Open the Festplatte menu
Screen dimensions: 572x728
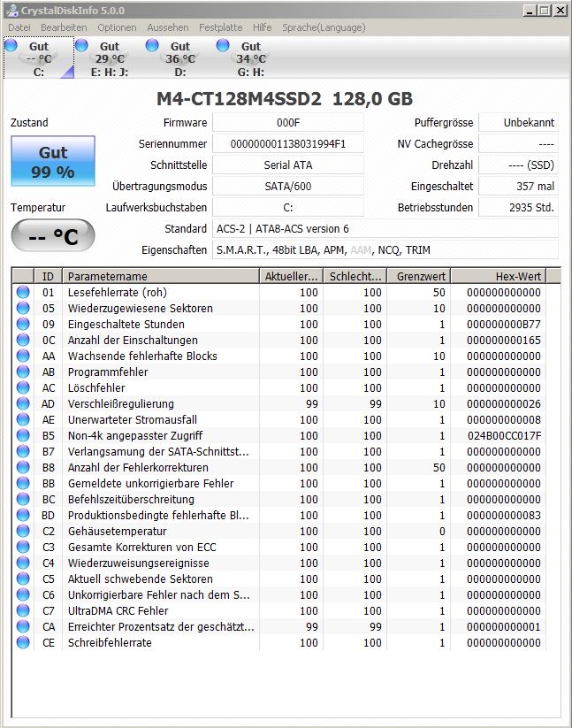[221, 27]
